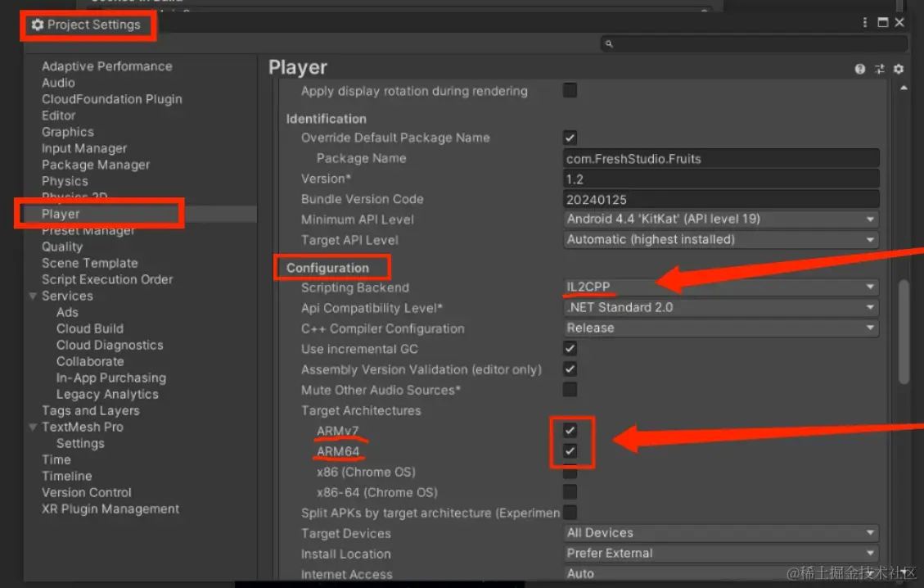
Task: Open the Install Location dropdown
Action: [721, 554]
